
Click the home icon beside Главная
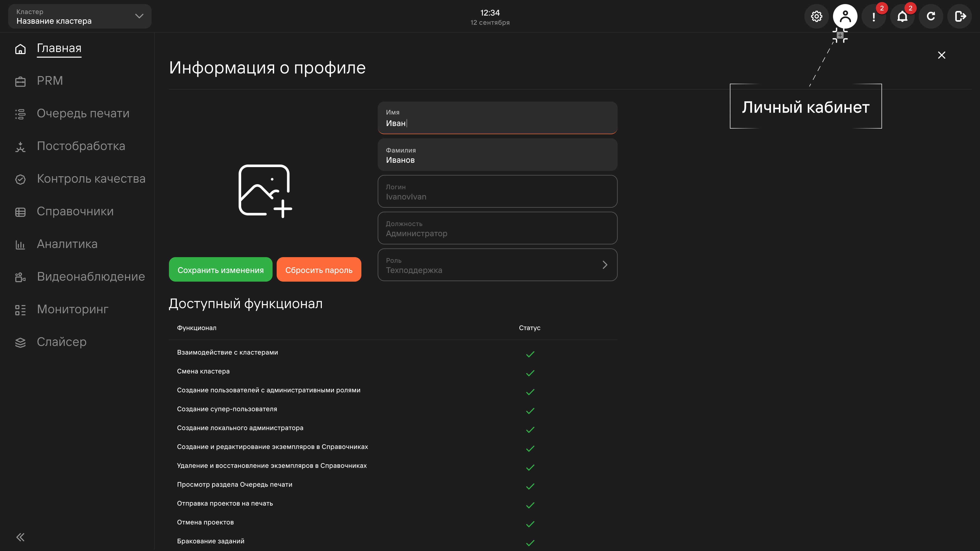pos(20,49)
